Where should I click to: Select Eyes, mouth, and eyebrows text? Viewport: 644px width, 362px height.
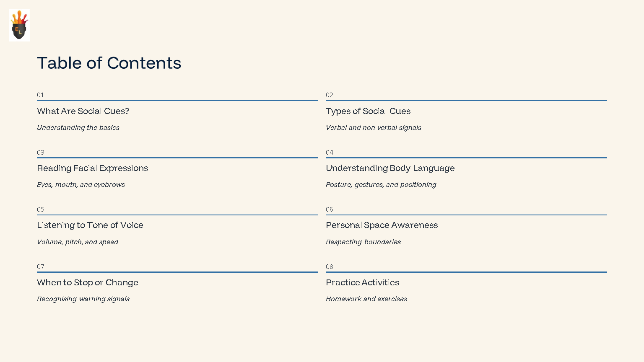(x=81, y=185)
